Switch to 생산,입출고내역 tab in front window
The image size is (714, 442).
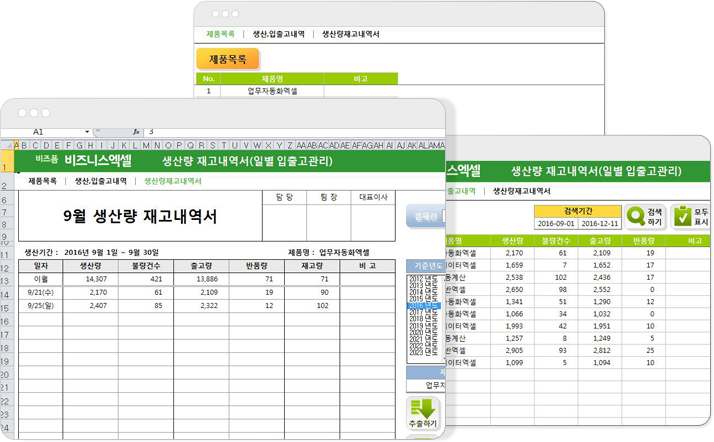point(100,181)
